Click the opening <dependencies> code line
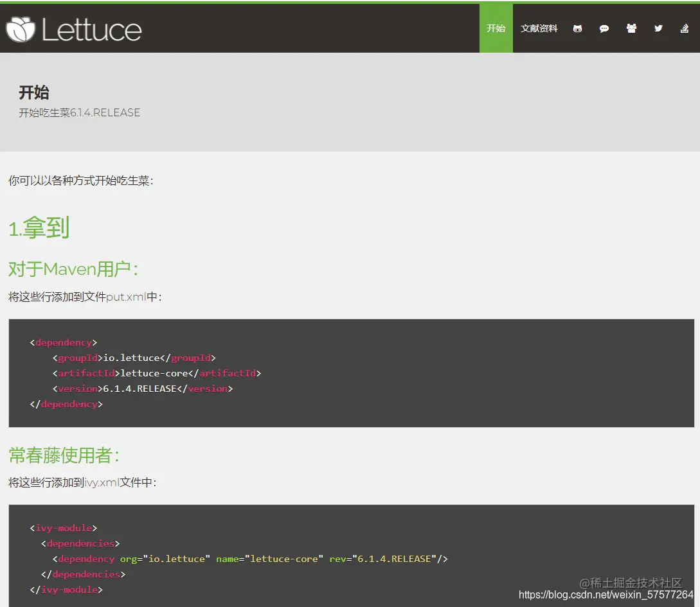 (80, 543)
